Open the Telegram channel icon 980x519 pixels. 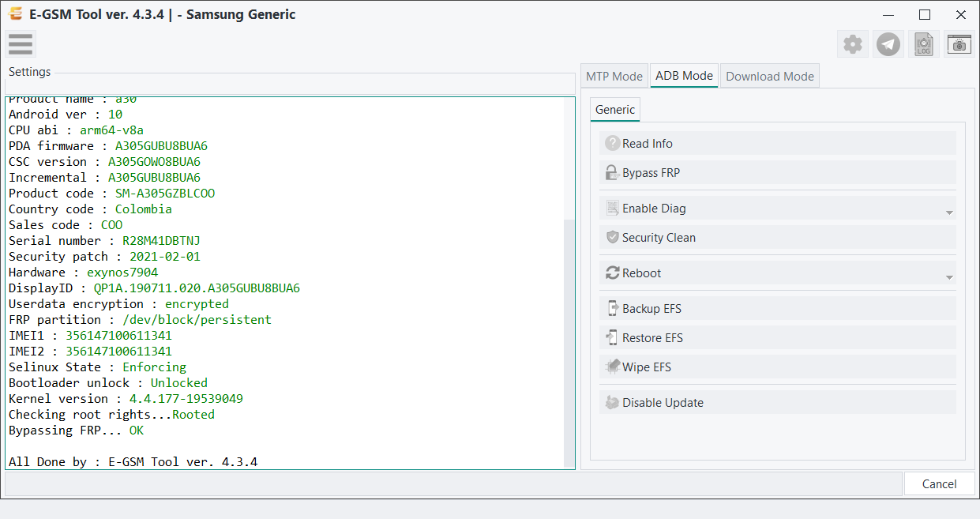click(x=888, y=44)
